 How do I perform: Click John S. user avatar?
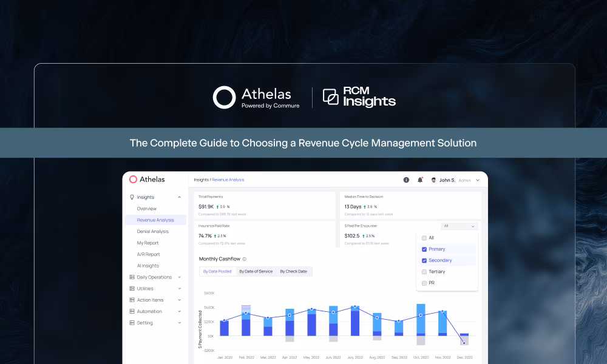pos(433,180)
